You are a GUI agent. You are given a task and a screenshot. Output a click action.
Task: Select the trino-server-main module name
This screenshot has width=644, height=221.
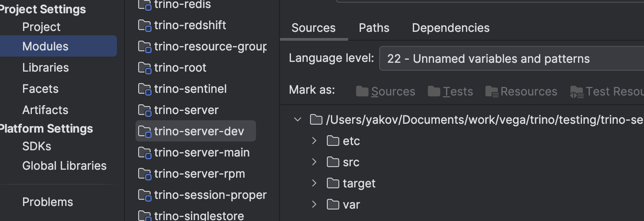click(202, 152)
